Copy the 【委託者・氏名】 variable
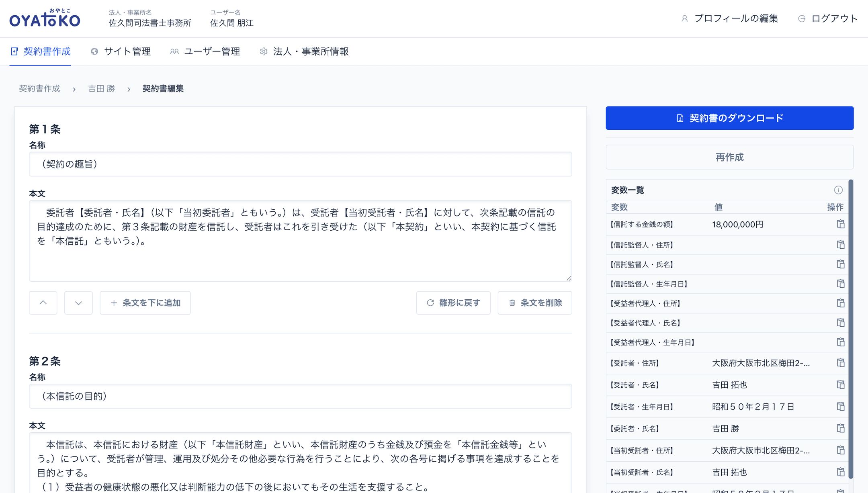The width and height of the screenshot is (868, 493). 840,428
